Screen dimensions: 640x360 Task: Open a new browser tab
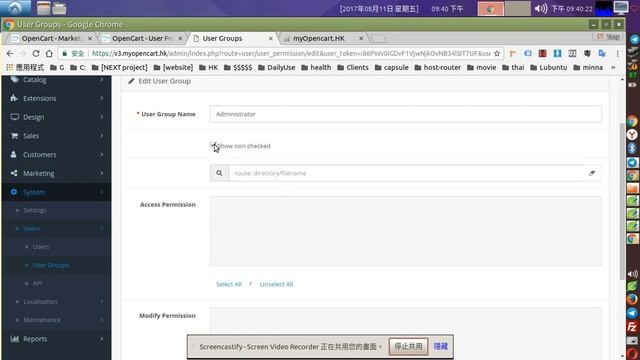pos(379,38)
